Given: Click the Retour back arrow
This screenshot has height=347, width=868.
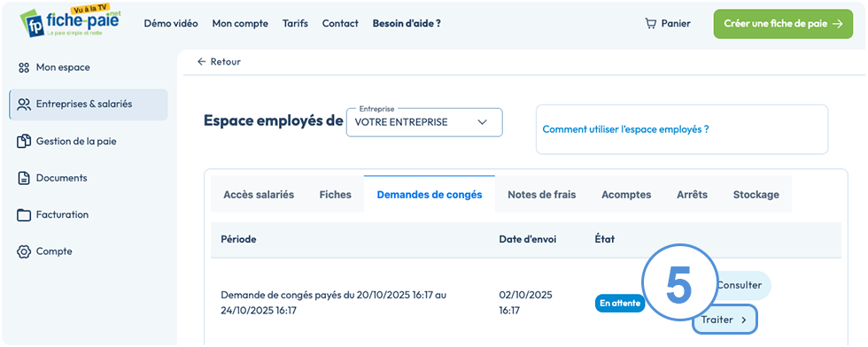Looking at the screenshot, I should pos(202,62).
